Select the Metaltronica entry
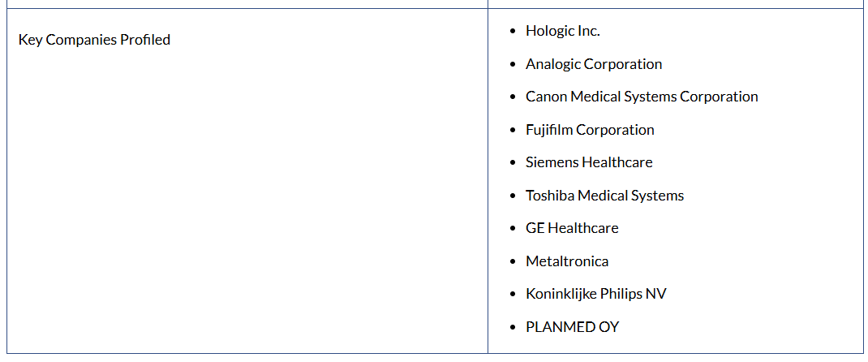The width and height of the screenshot is (868, 362). click(x=567, y=261)
